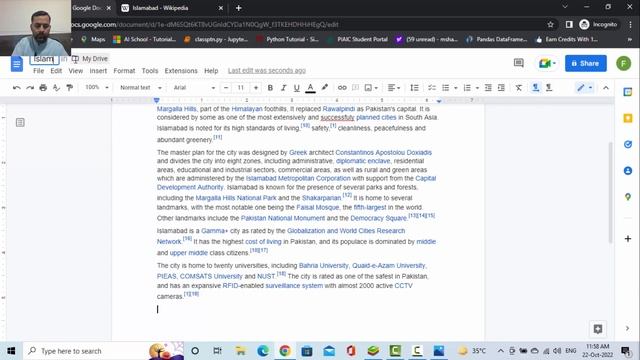Open the Explore button at the bottom right

click(x=598, y=329)
